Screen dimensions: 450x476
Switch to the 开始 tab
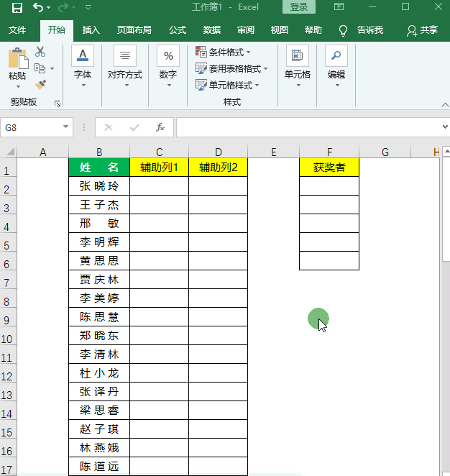(57, 30)
